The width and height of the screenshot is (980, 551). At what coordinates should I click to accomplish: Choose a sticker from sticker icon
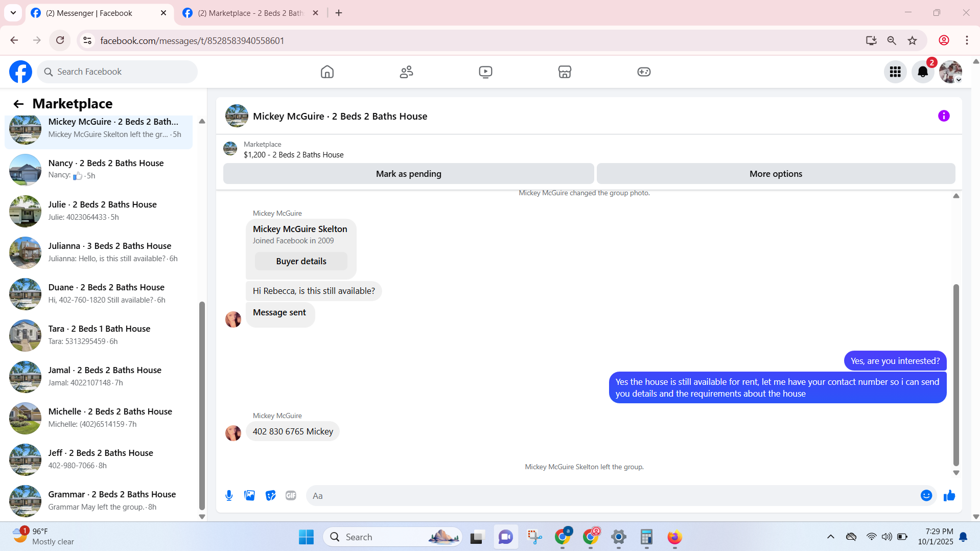tap(270, 495)
